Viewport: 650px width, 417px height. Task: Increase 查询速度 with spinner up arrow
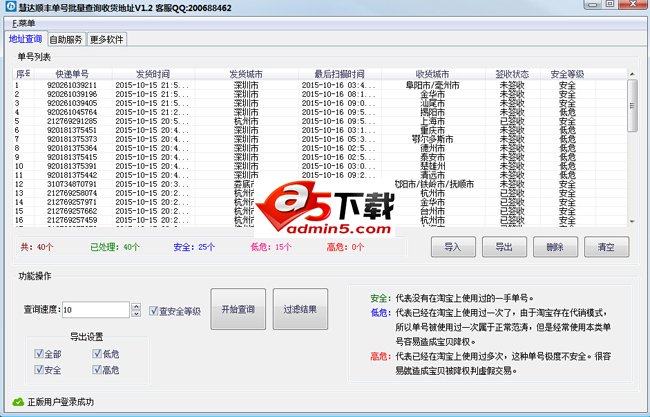(136, 306)
